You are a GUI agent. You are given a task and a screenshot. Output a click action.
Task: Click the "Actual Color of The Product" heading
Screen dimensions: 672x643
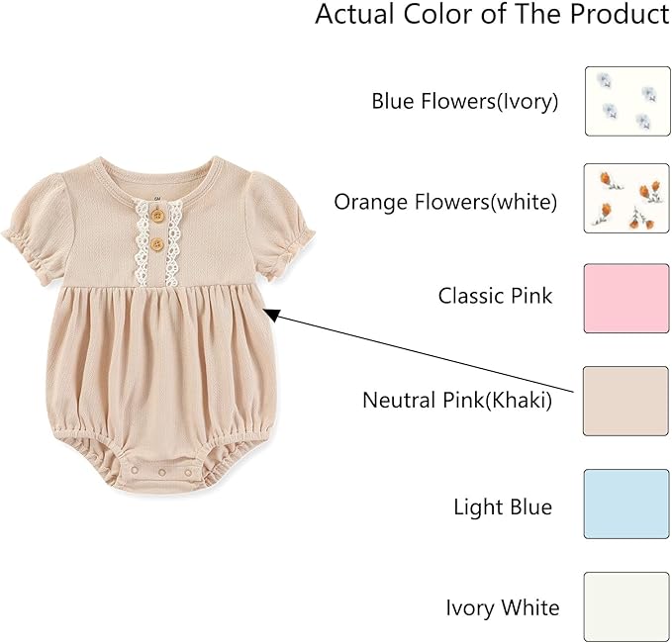[492, 15]
